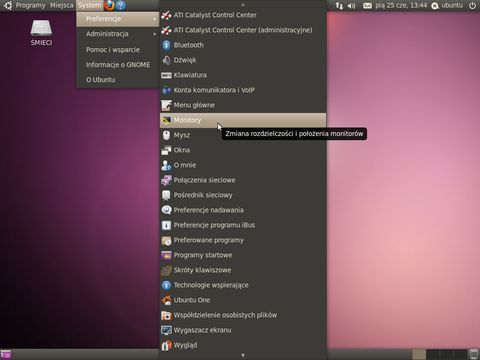Click the Technologie wspierające icon
The width and height of the screenshot is (480, 360).
[166, 285]
